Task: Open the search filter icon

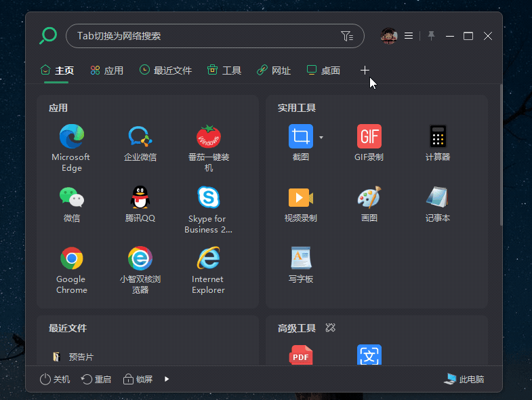Action: point(347,36)
